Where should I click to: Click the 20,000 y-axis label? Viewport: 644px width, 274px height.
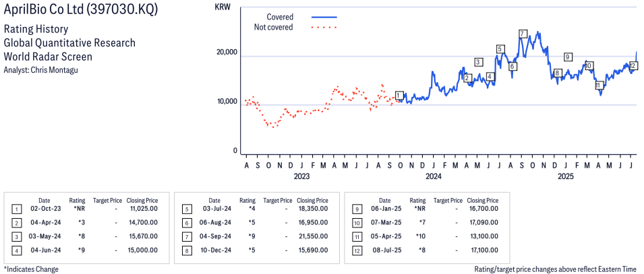[227, 52]
